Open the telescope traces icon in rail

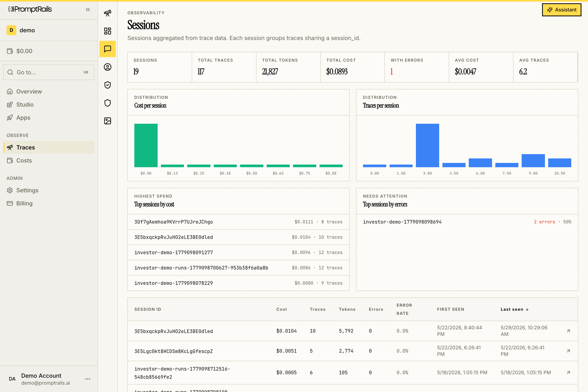(x=108, y=13)
